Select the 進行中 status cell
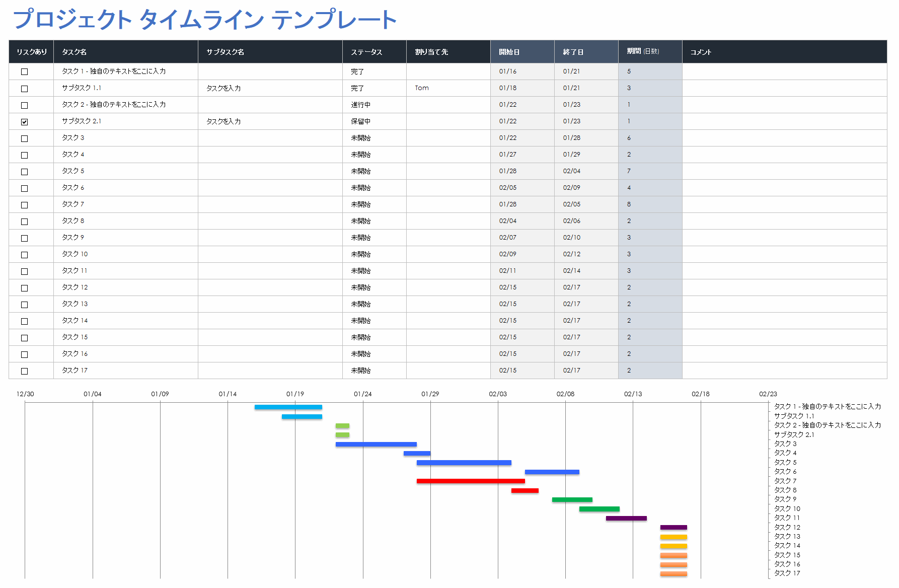 point(374,105)
